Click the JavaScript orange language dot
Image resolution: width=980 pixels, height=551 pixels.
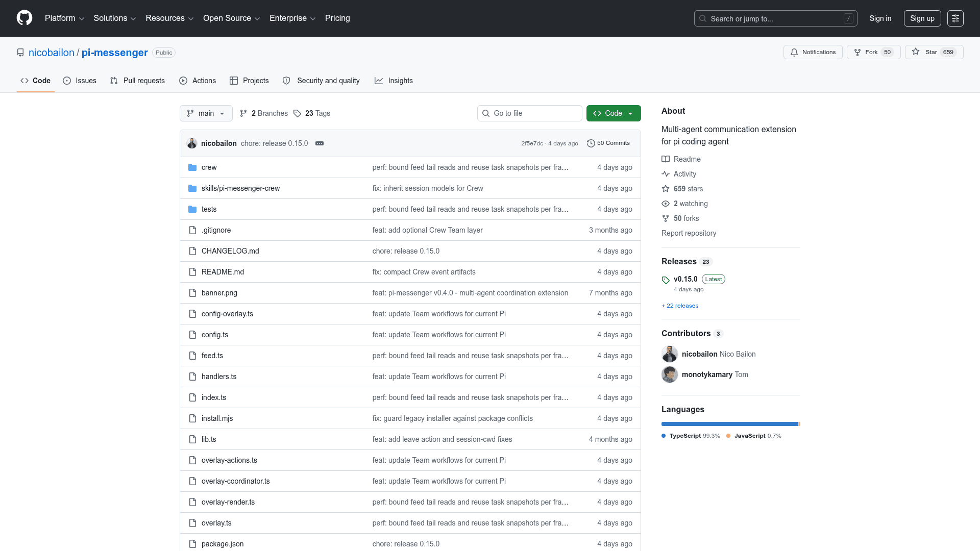coord(728,436)
